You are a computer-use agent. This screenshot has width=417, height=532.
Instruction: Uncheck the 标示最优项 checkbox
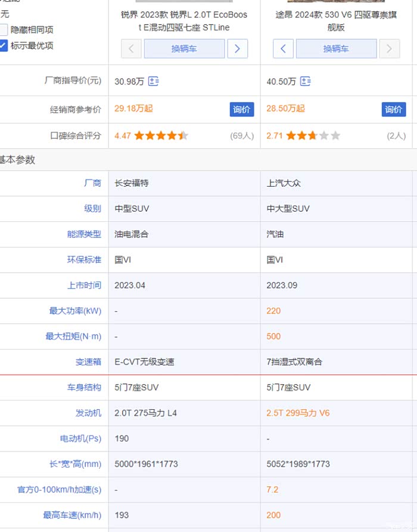coord(4,45)
